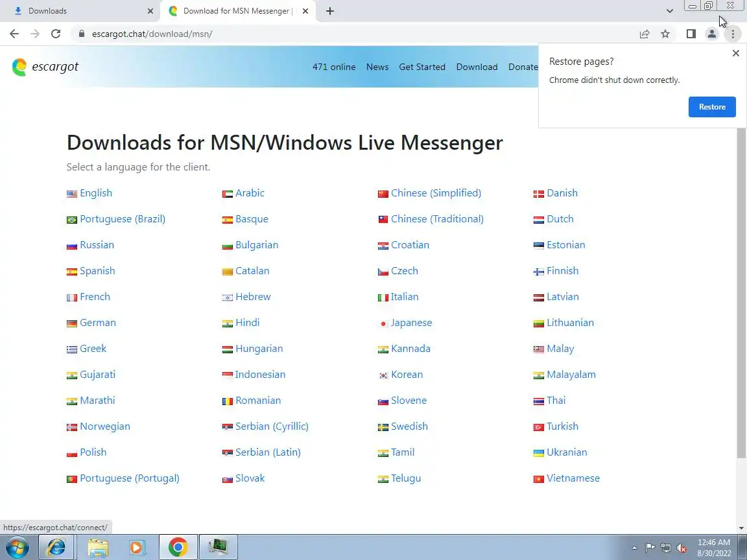The width and height of the screenshot is (747, 560).
Task: Open Chrome three-dot menu
Action: 733,34
